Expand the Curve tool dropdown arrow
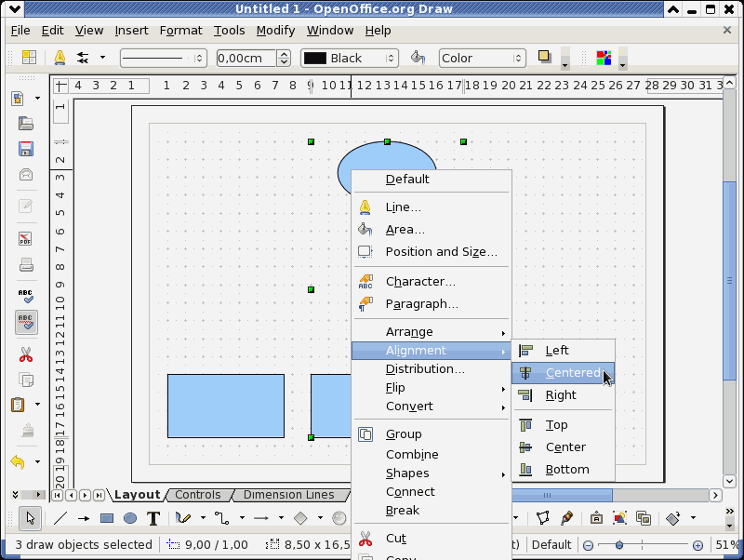The width and height of the screenshot is (744, 560). 203,518
